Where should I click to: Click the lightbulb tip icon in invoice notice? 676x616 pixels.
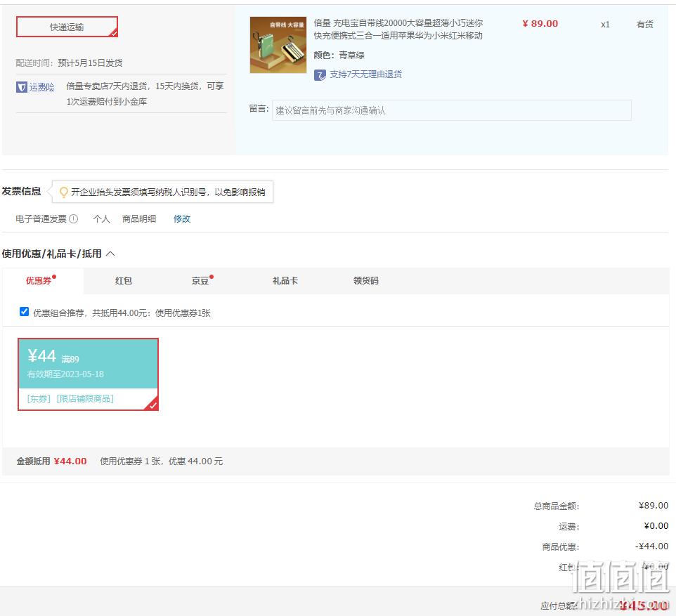[x=63, y=192]
